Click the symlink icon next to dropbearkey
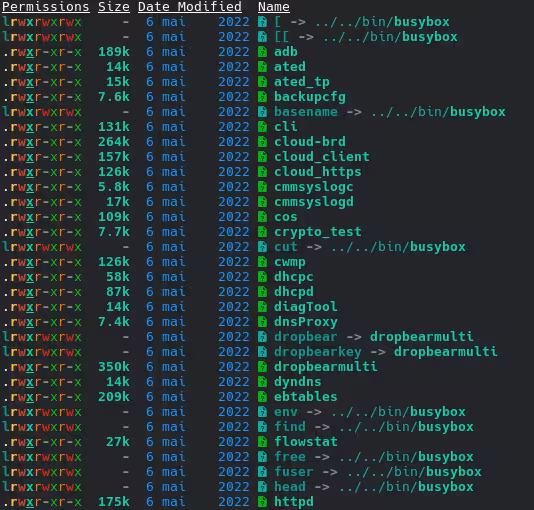This screenshot has height=510, width=534. coord(262,351)
